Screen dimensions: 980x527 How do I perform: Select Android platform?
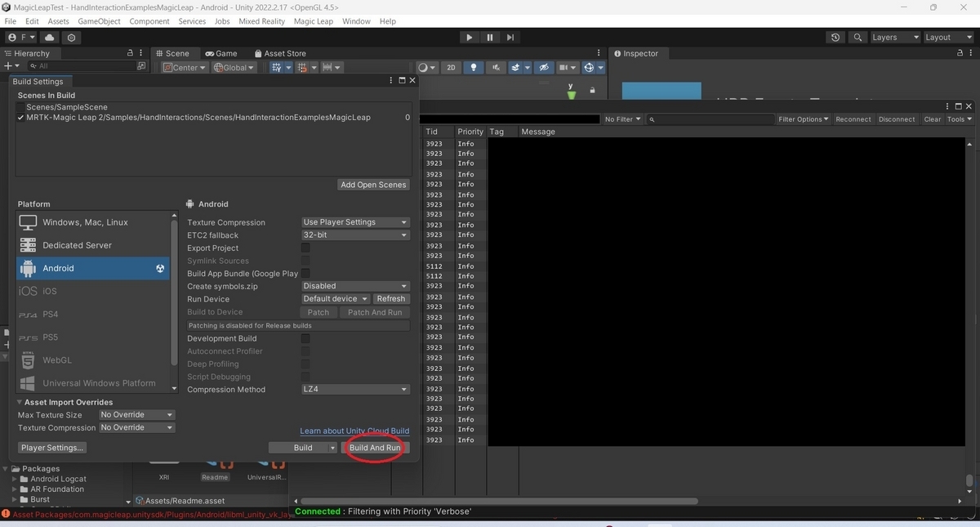93,268
